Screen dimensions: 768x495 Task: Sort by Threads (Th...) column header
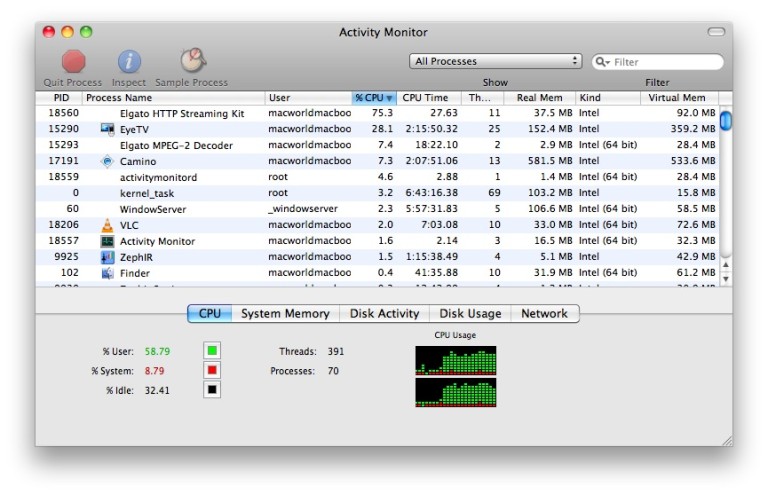click(482, 97)
